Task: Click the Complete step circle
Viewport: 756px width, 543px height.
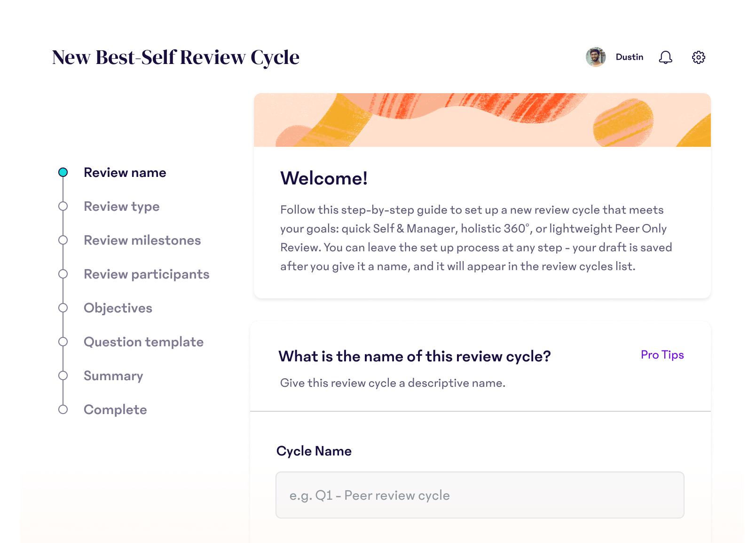Action: 63,409
